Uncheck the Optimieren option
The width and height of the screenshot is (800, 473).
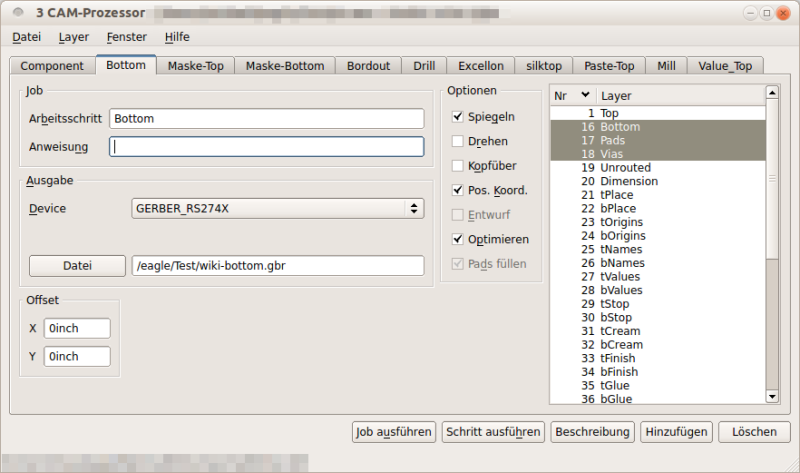458,239
